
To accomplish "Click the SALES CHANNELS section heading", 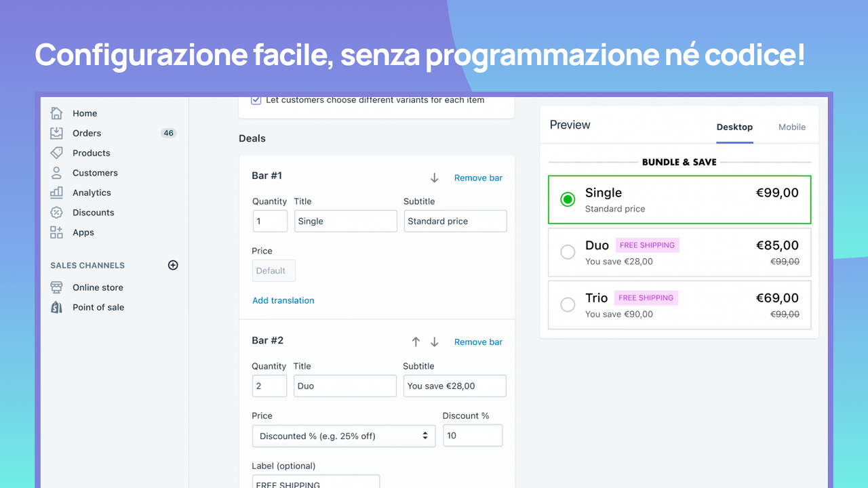I will coord(87,265).
